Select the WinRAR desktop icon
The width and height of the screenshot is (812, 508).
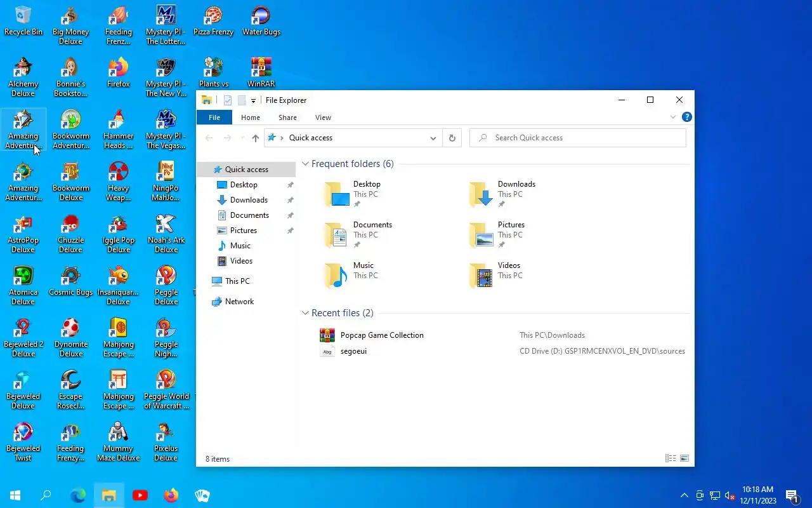[261, 73]
